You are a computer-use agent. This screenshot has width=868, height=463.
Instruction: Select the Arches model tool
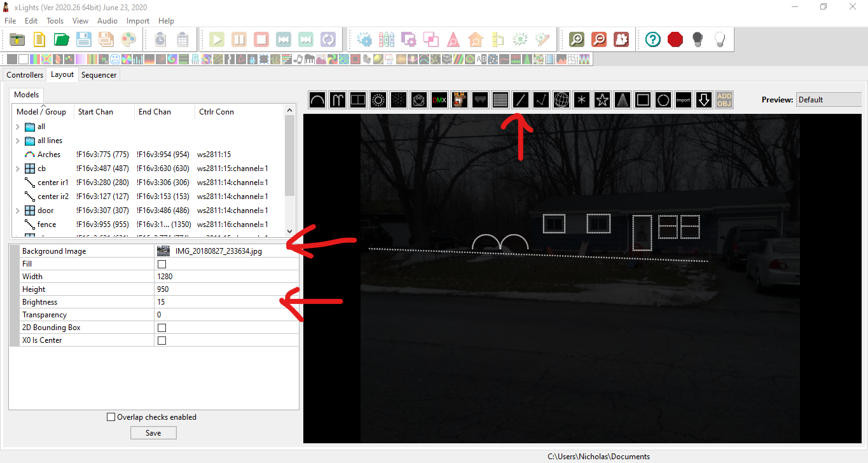pos(317,99)
